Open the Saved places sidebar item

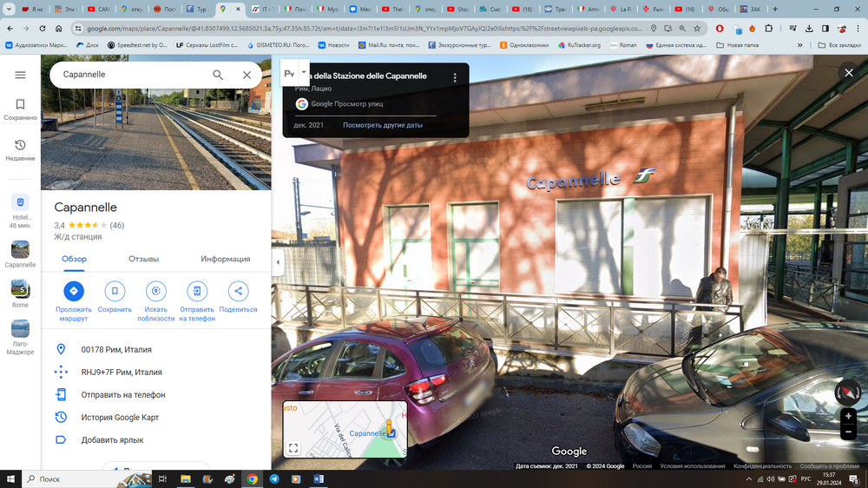[20, 109]
